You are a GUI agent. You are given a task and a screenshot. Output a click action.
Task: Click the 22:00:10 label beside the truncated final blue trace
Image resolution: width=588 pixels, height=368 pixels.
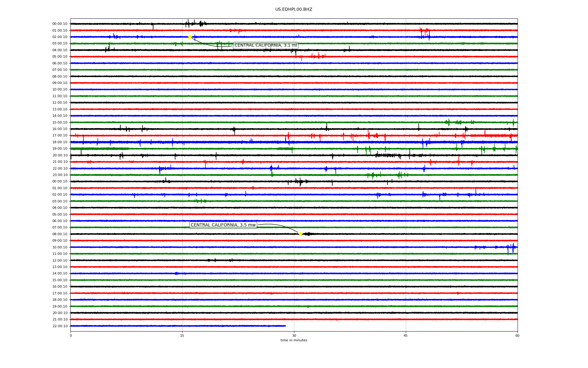(x=60, y=326)
